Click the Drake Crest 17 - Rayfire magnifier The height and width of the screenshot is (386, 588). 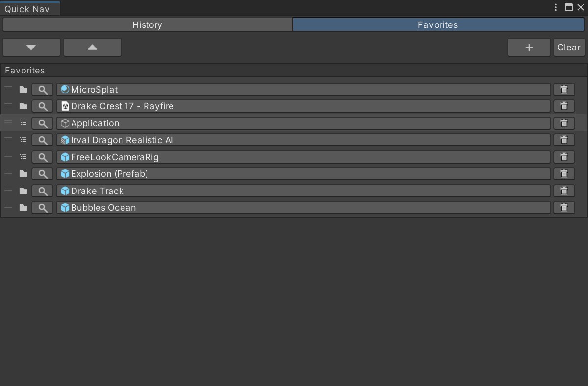[43, 106]
